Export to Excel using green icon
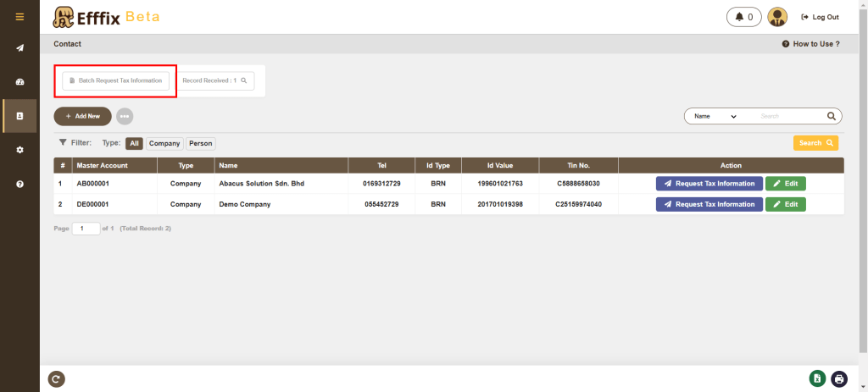Viewport: 868px width, 392px height. coord(816,379)
